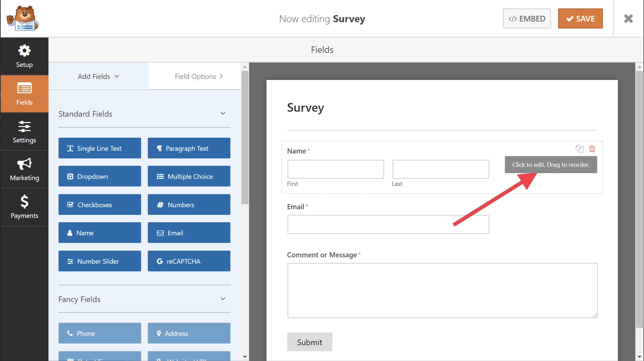Add an Address fancy field
This screenshot has width=644, height=361.
point(189,333)
